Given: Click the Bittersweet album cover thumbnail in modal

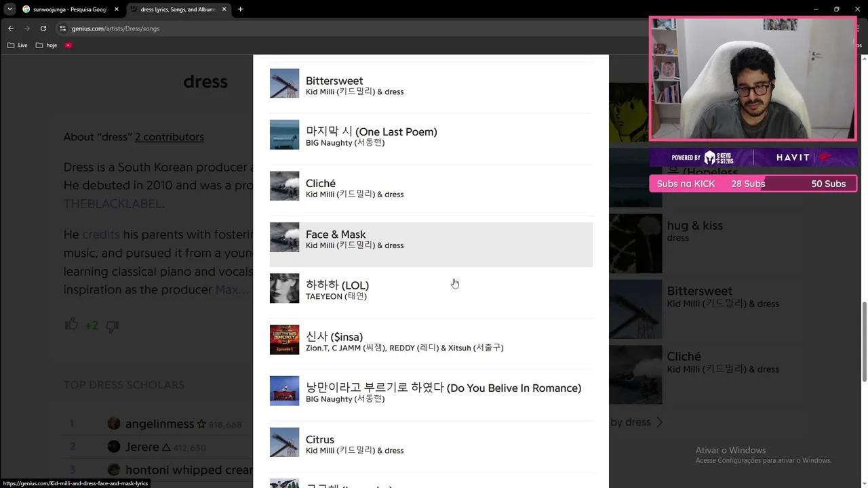Looking at the screenshot, I should click(x=284, y=83).
